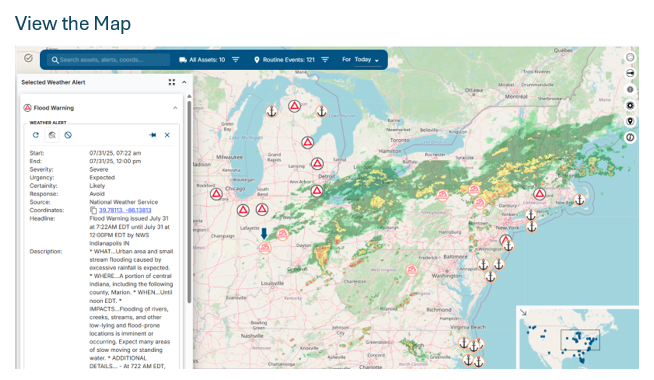Click the dismiss circle-slash icon in alert card
654x380 pixels.
point(68,135)
